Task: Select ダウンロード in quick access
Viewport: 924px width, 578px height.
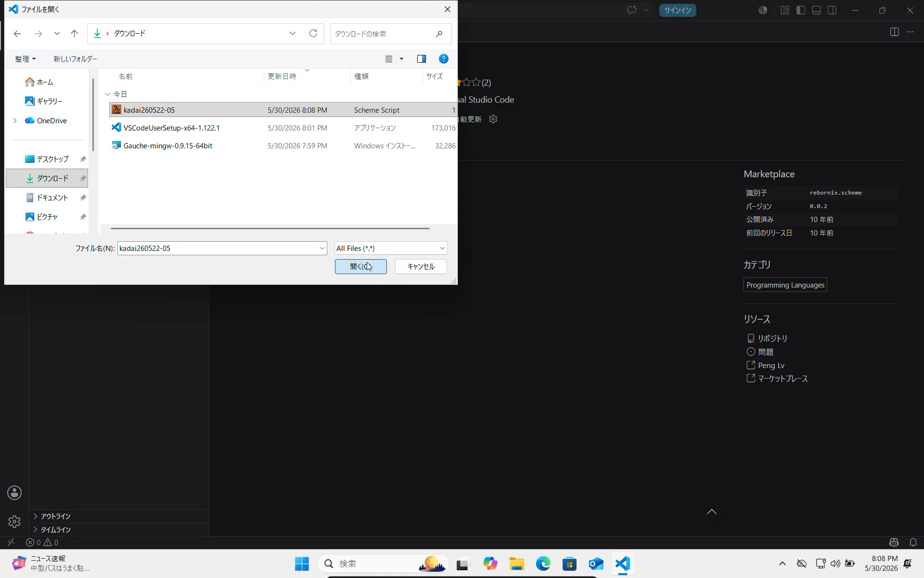Action: coord(47,178)
